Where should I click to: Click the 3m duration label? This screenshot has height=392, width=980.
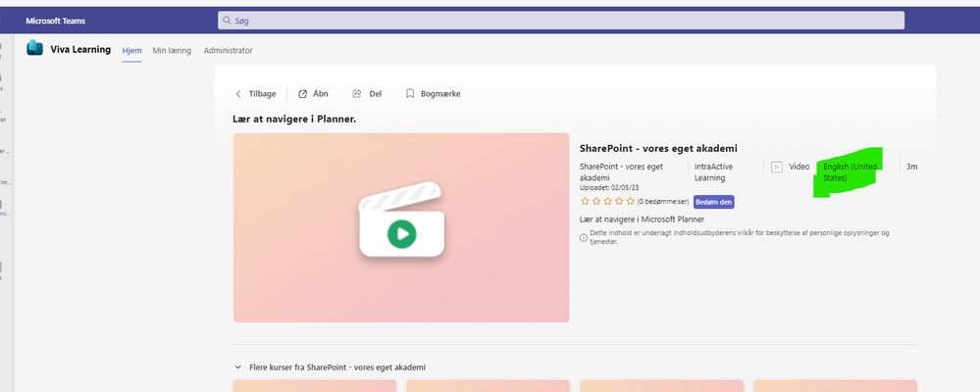click(912, 167)
